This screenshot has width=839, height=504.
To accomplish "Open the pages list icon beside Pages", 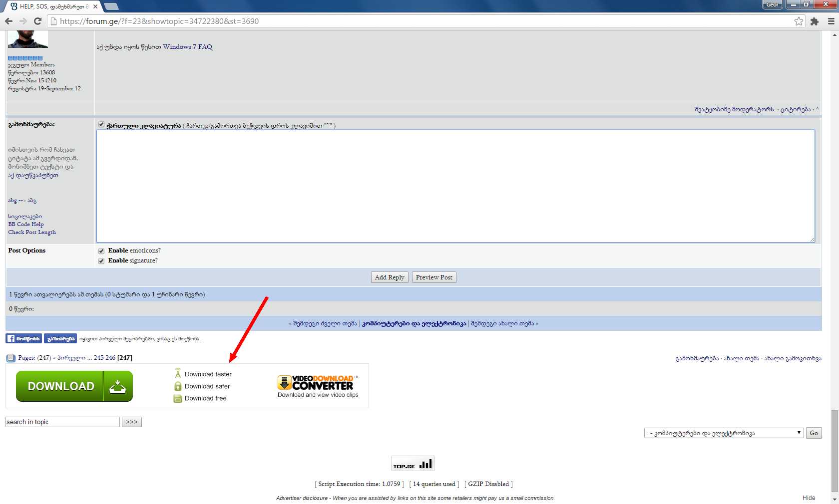I will click(11, 358).
